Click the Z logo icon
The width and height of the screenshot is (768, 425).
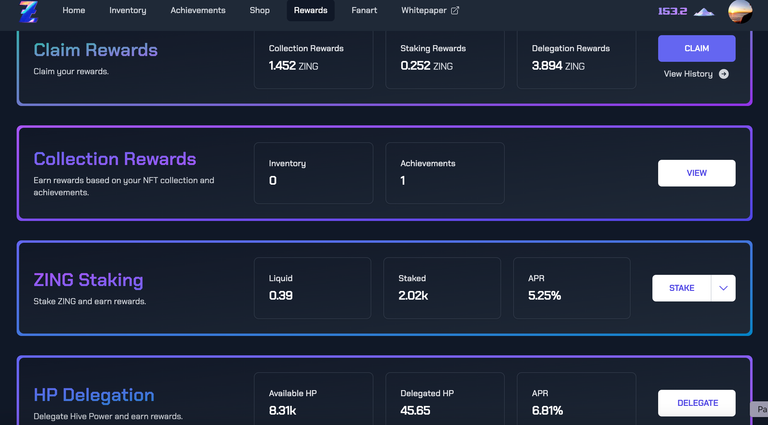(28, 11)
